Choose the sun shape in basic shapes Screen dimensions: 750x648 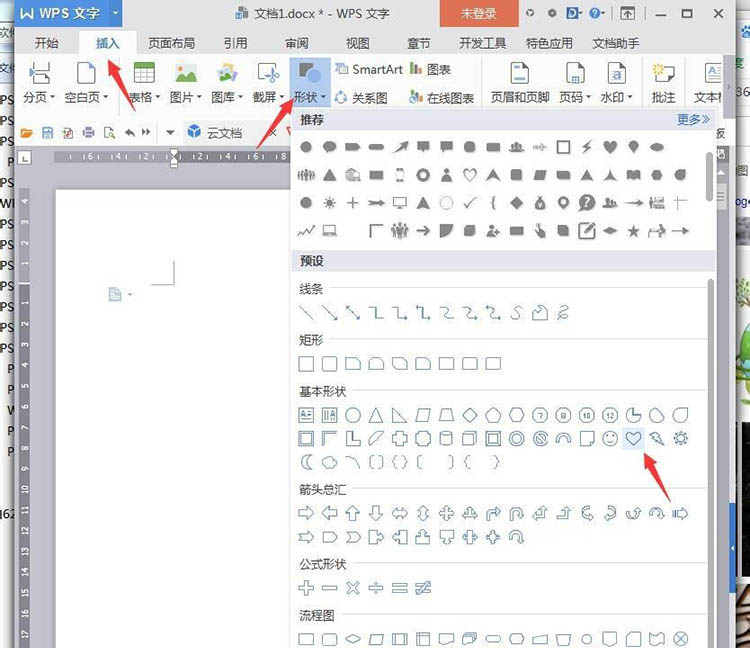pos(681,438)
